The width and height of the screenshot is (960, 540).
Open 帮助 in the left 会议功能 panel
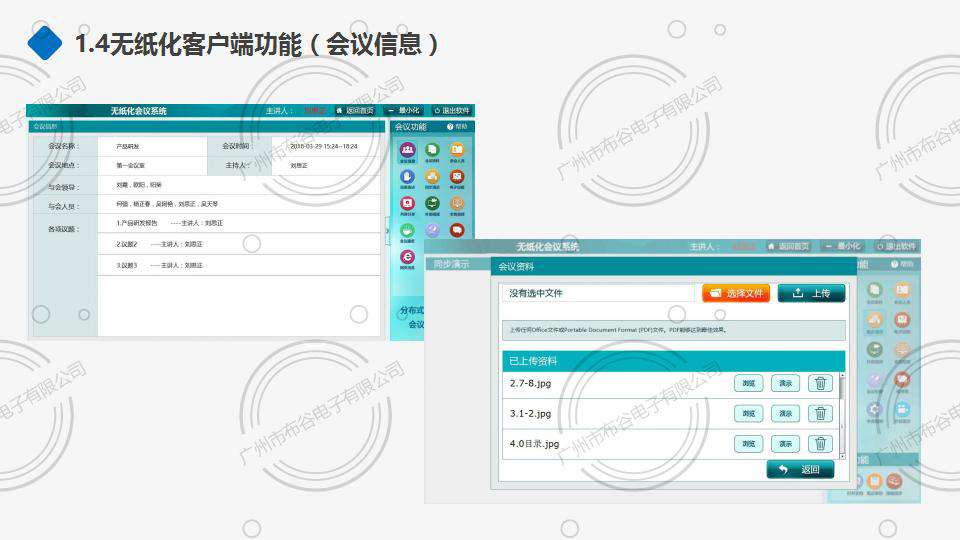(x=457, y=127)
